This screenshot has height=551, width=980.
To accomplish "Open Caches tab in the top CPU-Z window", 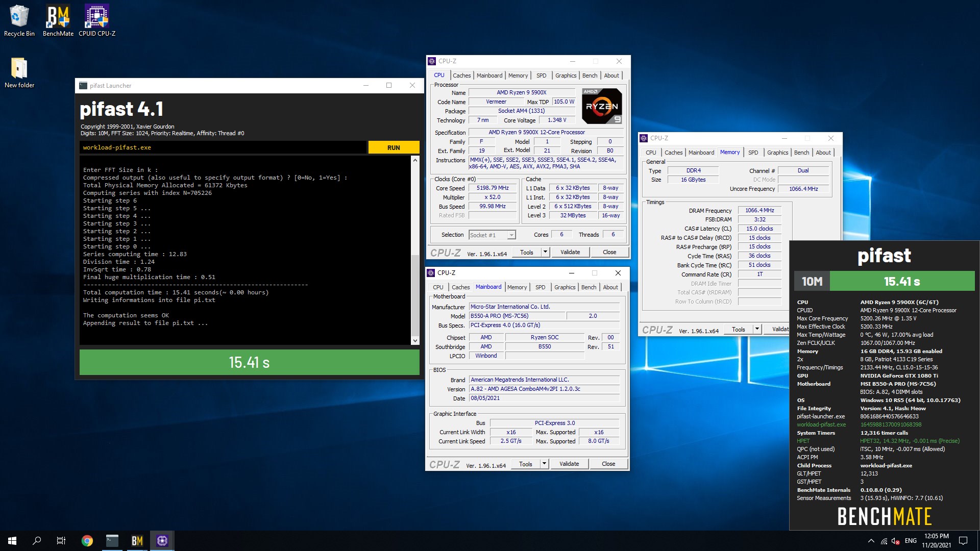I will point(461,76).
